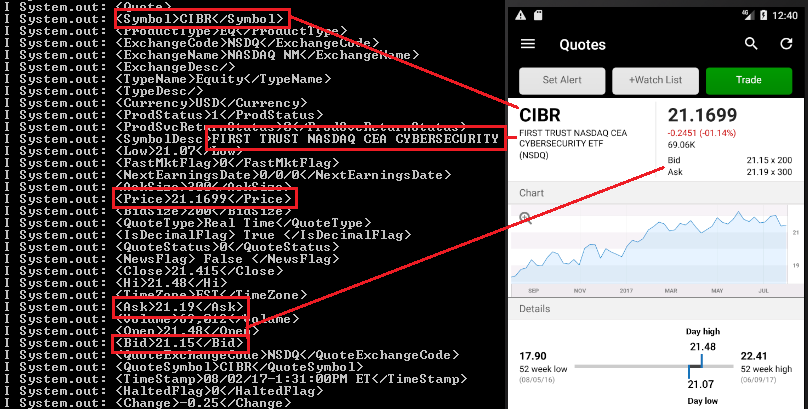This screenshot has width=808, height=409.
Task: Open the hamburger navigation menu
Action: point(528,44)
